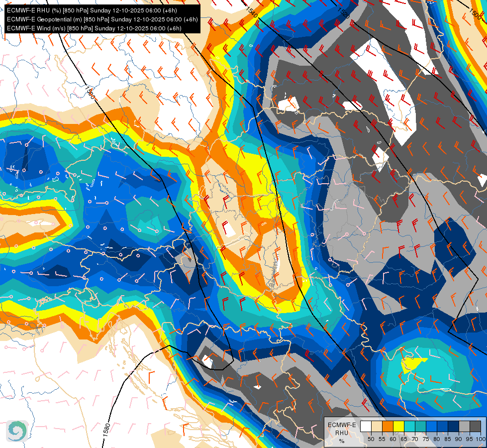Click the 'ECMWF-E Geopotential (m)' title line
Viewport: 487px width, 448px height.
(102, 19)
